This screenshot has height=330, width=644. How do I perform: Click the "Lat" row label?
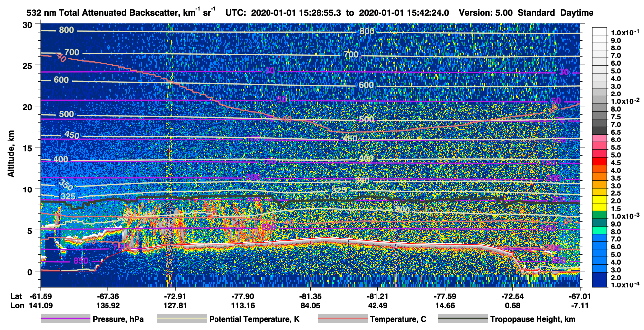pos(16,296)
